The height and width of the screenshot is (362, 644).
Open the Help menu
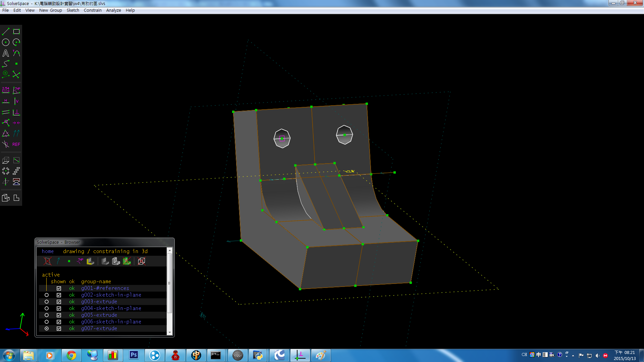[x=130, y=10]
